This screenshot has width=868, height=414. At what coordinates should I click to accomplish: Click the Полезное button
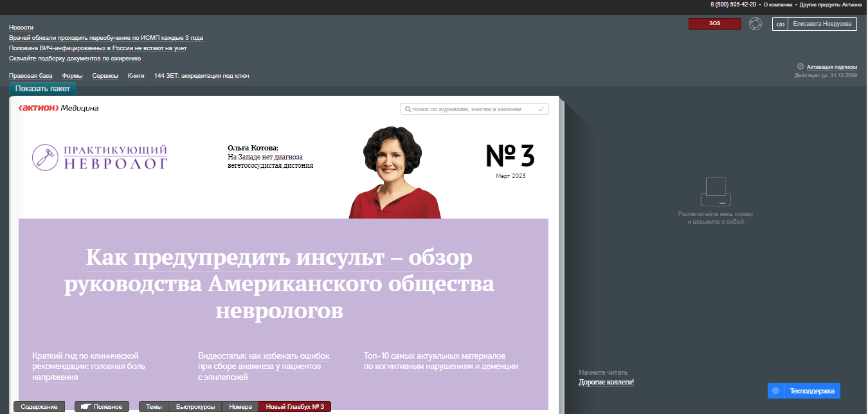102,407
